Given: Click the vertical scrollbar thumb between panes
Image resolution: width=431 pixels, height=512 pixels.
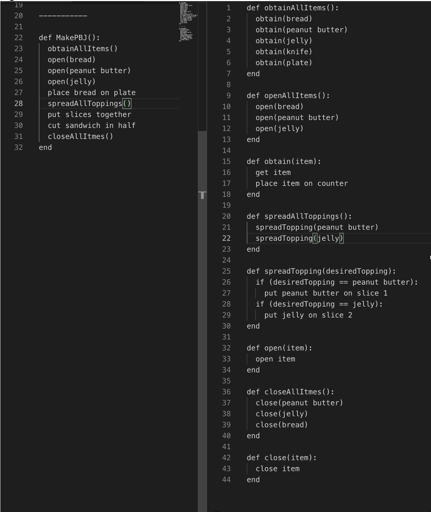Looking at the screenshot, I should pos(202,320).
